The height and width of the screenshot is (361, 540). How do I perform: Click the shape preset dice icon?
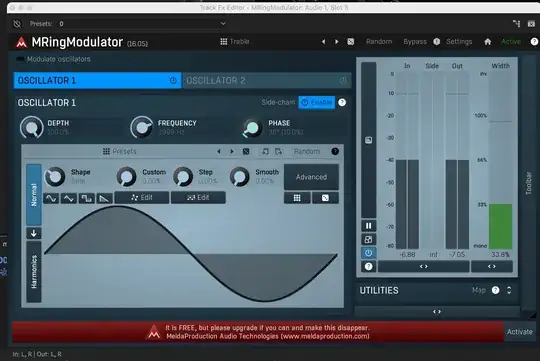pos(246,152)
